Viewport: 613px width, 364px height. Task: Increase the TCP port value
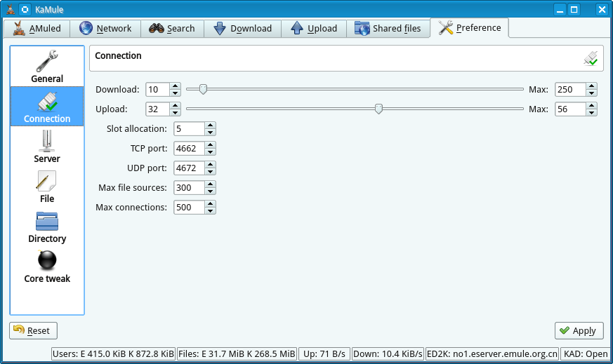point(211,145)
